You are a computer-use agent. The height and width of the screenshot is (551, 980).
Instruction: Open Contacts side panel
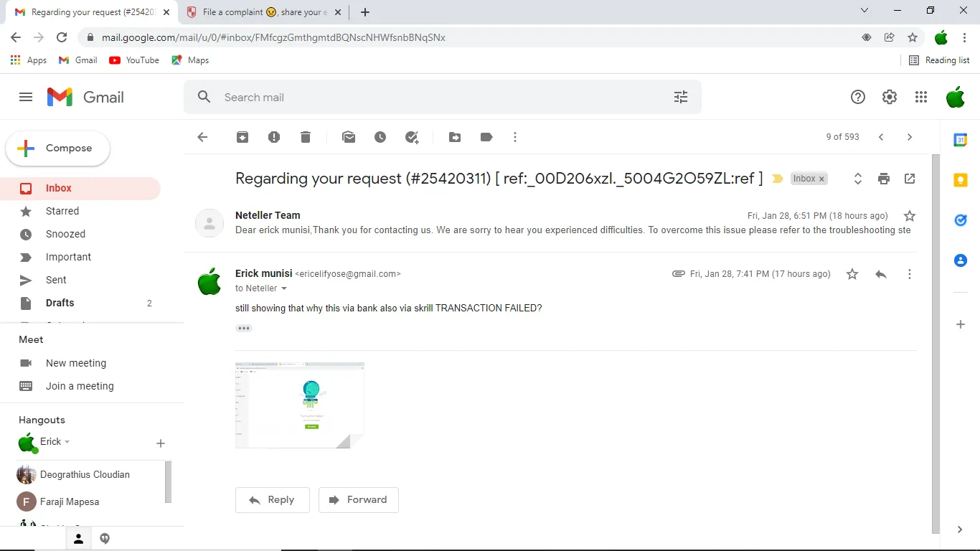point(961,260)
